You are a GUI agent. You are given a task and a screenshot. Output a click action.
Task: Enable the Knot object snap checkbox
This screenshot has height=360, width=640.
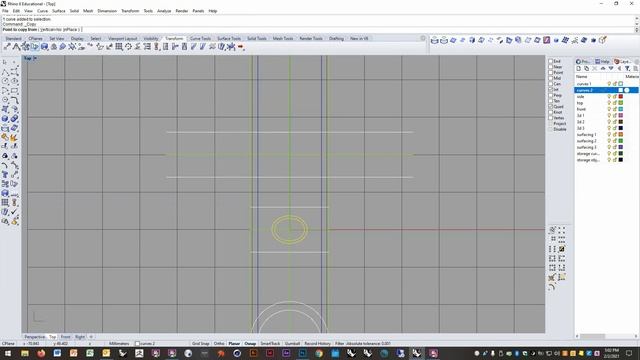point(551,112)
